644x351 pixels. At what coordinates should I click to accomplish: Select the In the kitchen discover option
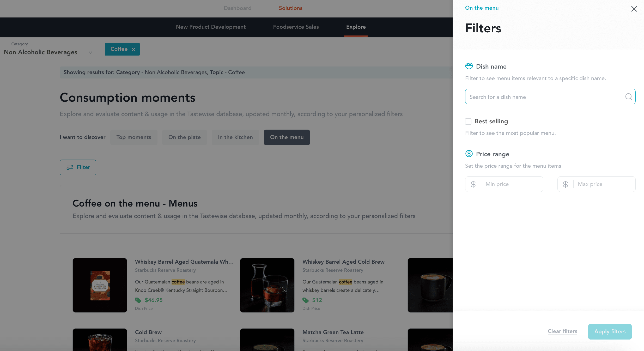click(x=235, y=137)
